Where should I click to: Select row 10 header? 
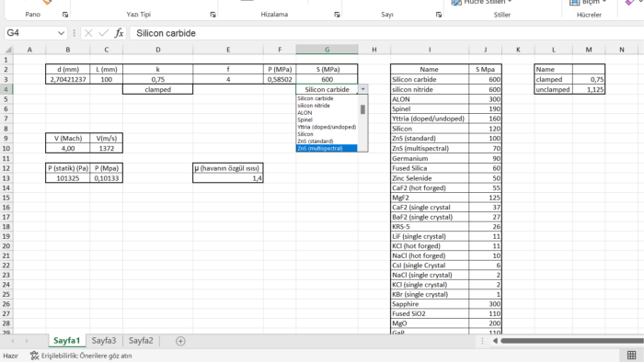[x=6, y=149]
